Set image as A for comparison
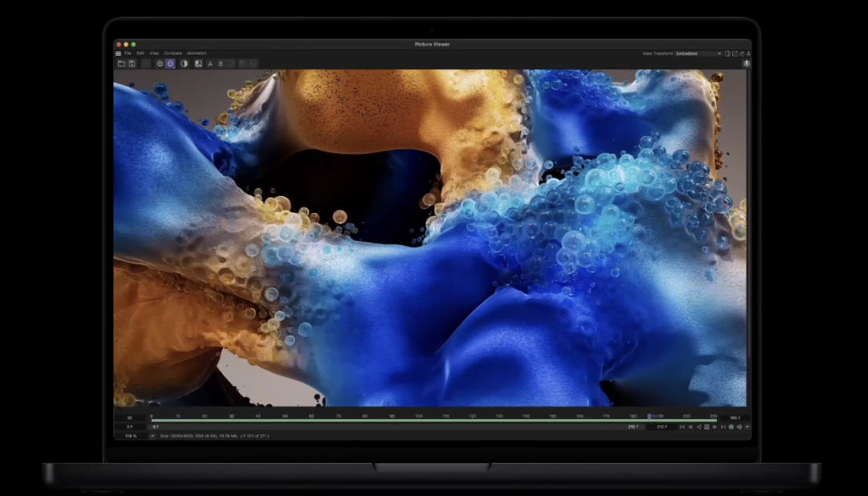The height and width of the screenshot is (496, 868). 210,64
